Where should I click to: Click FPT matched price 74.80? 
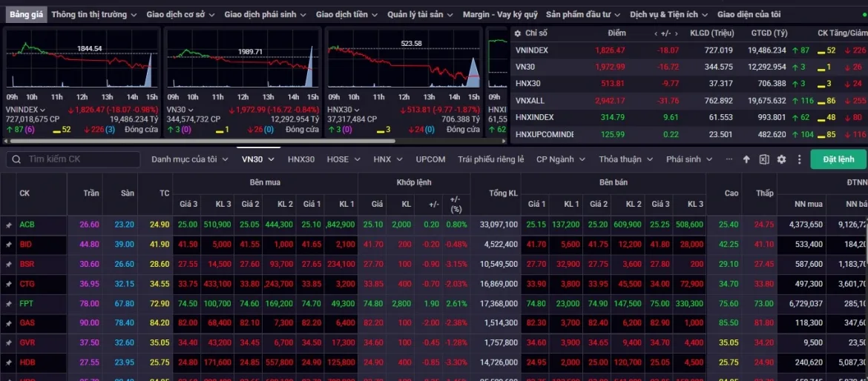[372, 304]
